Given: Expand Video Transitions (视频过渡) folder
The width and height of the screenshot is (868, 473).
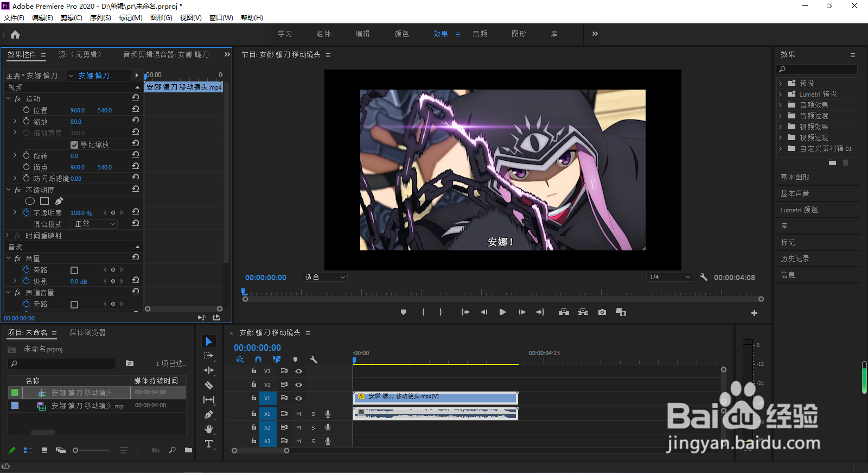Looking at the screenshot, I should click(781, 137).
